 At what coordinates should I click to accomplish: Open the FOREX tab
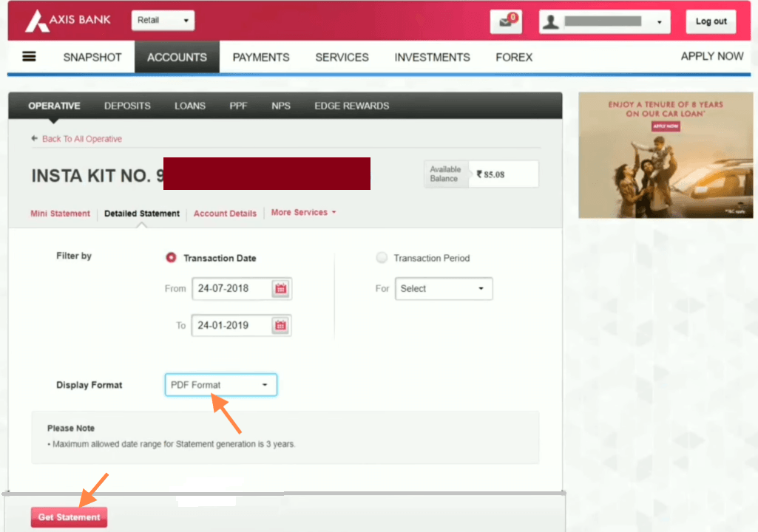coord(514,57)
